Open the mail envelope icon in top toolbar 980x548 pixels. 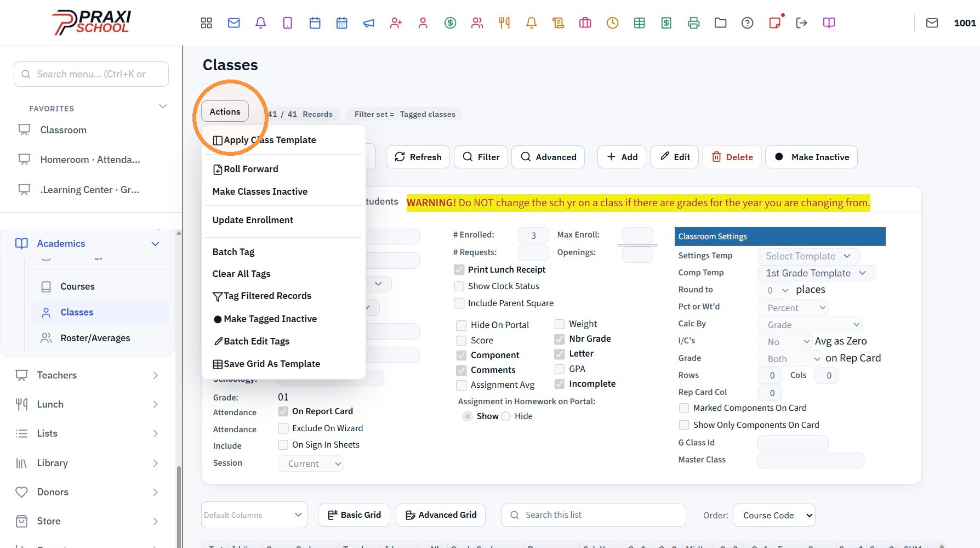234,23
